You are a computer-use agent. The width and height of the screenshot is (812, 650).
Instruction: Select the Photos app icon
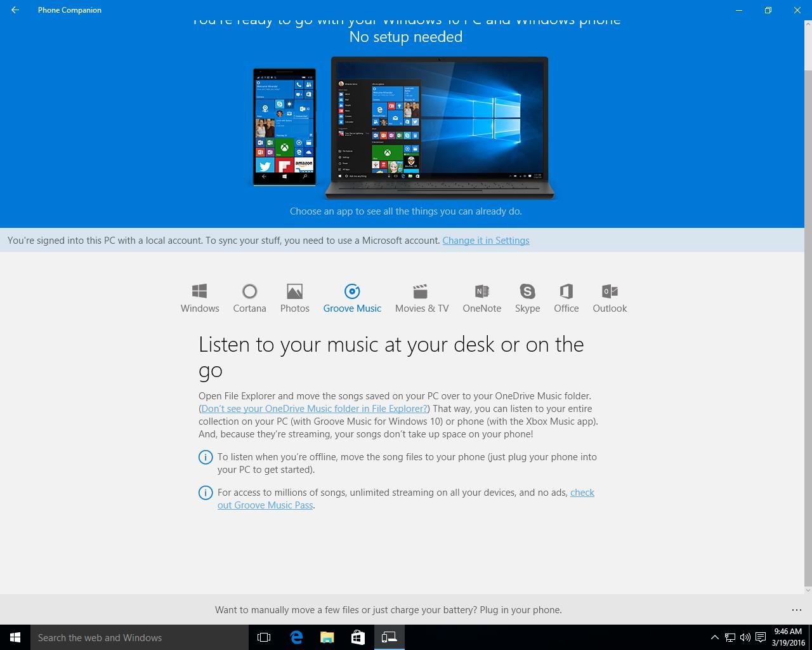(x=294, y=291)
